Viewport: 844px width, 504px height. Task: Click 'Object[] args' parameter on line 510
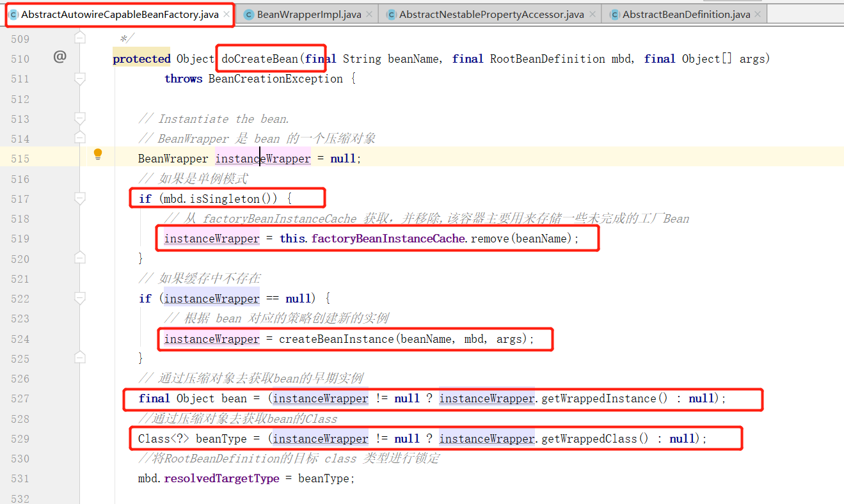click(x=723, y=59)
